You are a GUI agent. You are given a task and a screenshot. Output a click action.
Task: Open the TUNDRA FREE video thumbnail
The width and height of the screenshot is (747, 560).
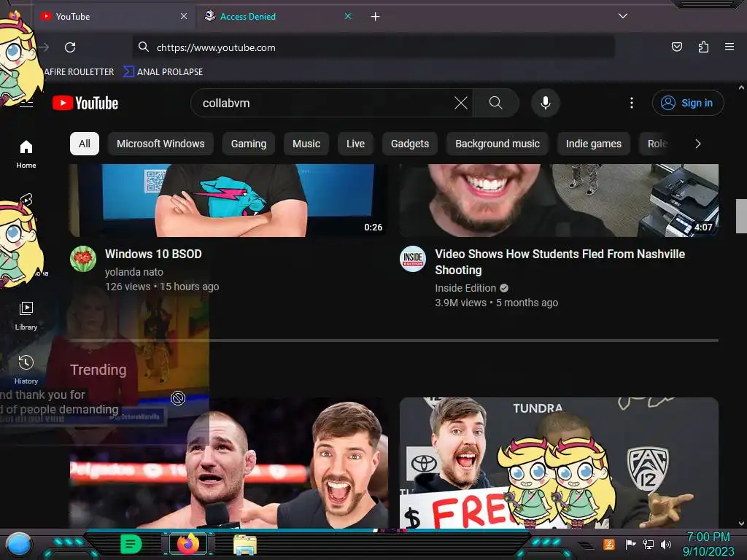559,463
